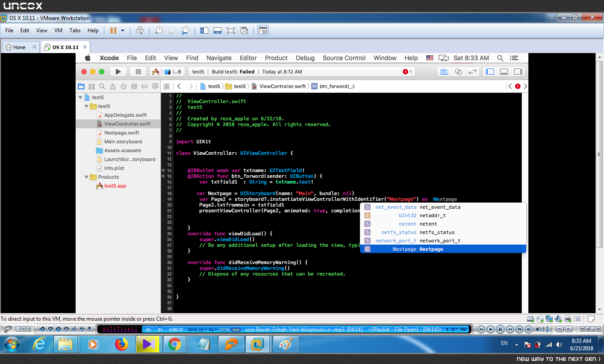Screen dimensions: 604x364
Task: Open the Breakpoint navigator tag icon
Action: pyautogui.click(x=145, y=86)
